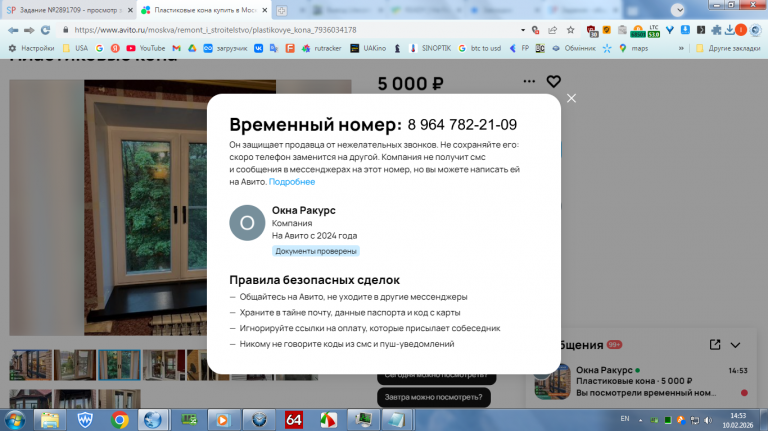This screenshot has height=431, width=768.
Task: Go back in browser history
Action: 13,30
